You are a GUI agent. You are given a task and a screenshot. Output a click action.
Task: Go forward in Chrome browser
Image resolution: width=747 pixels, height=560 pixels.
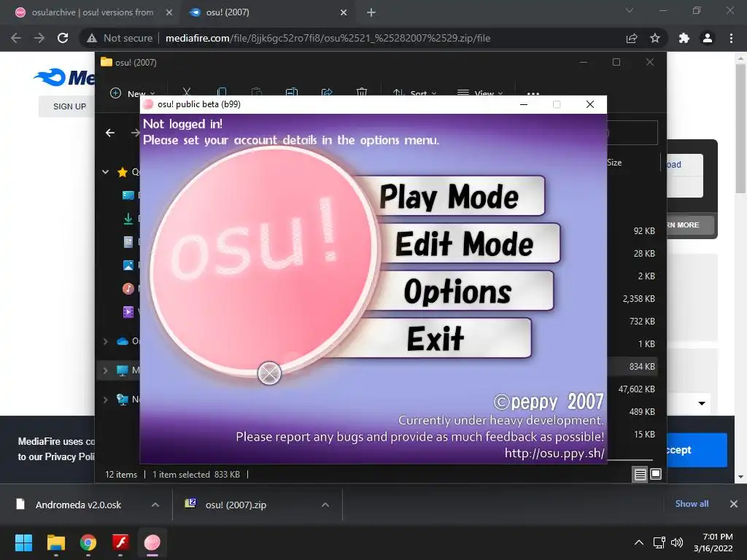click(39, 38)
